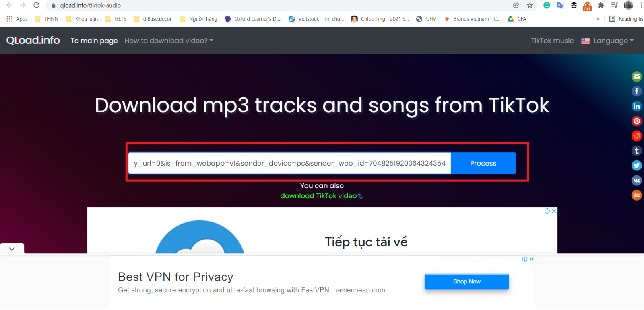Close the FastVPN advertisement banner

pos(531,259)
